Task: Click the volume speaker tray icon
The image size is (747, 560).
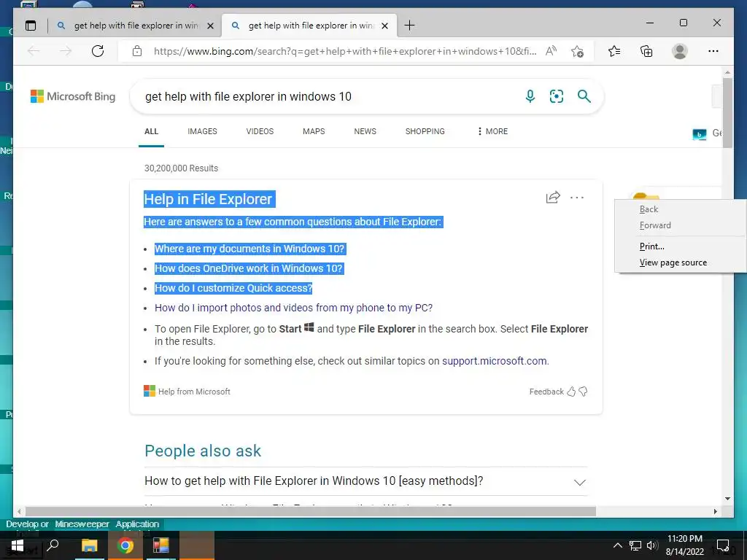Action: (x=652, y=545)
